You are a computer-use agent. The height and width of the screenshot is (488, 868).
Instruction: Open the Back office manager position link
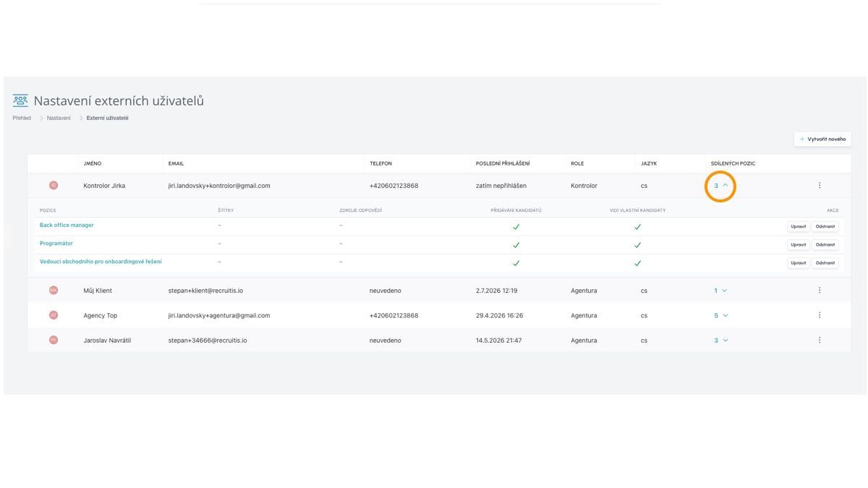67,226
